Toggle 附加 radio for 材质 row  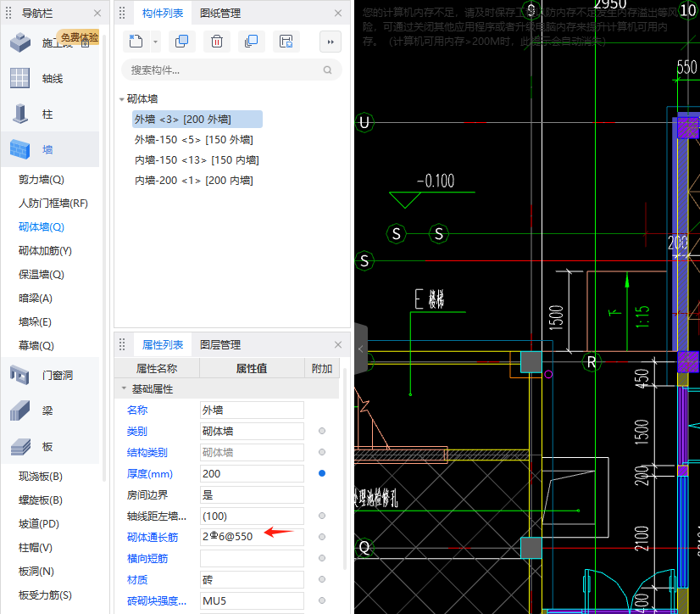pos(322,579)
